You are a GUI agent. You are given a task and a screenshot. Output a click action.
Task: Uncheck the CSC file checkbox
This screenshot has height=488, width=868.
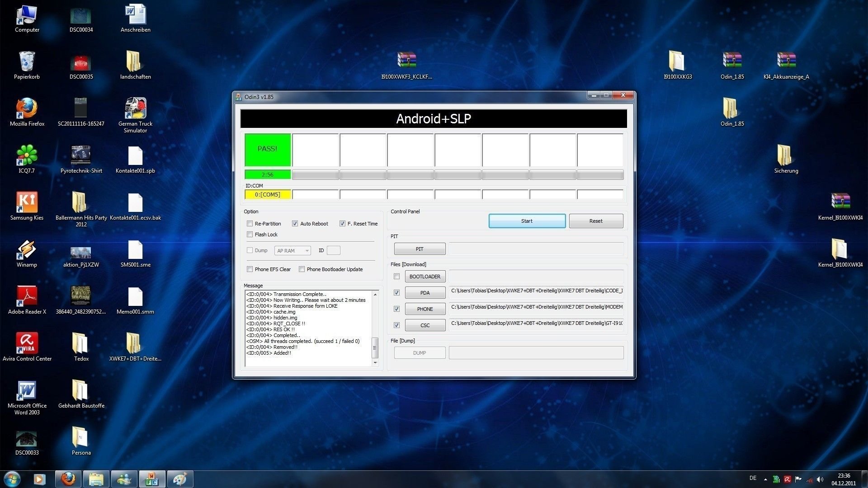click(396, 325)
